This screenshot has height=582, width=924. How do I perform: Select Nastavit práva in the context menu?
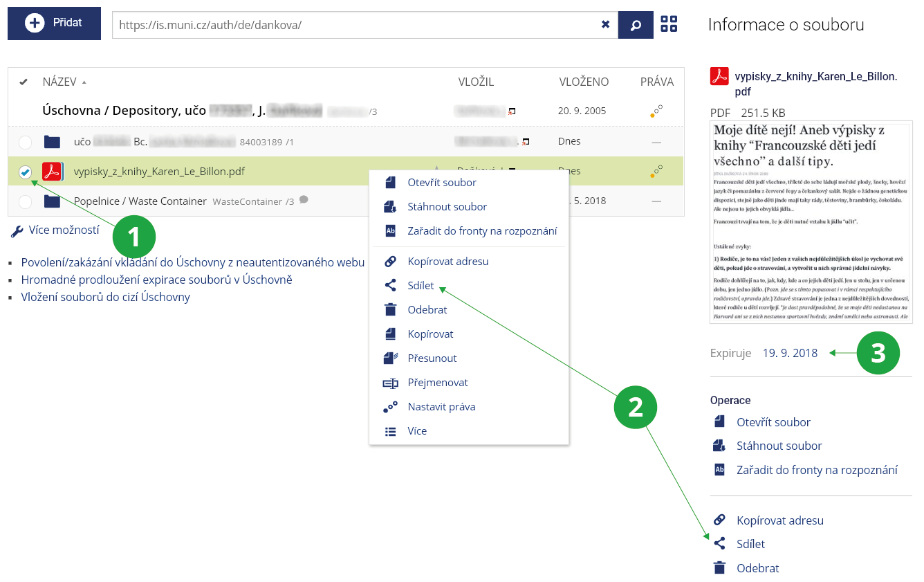coord(441,407)
